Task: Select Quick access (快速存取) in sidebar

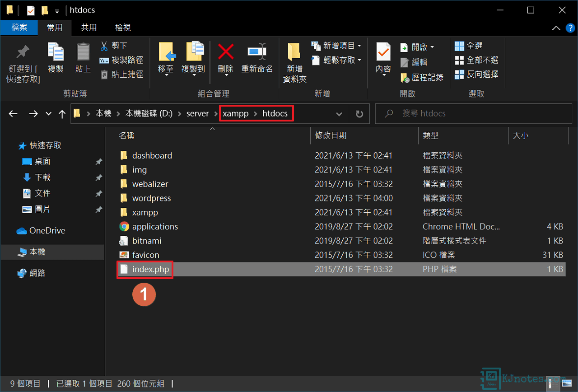Action: [40, 145]
